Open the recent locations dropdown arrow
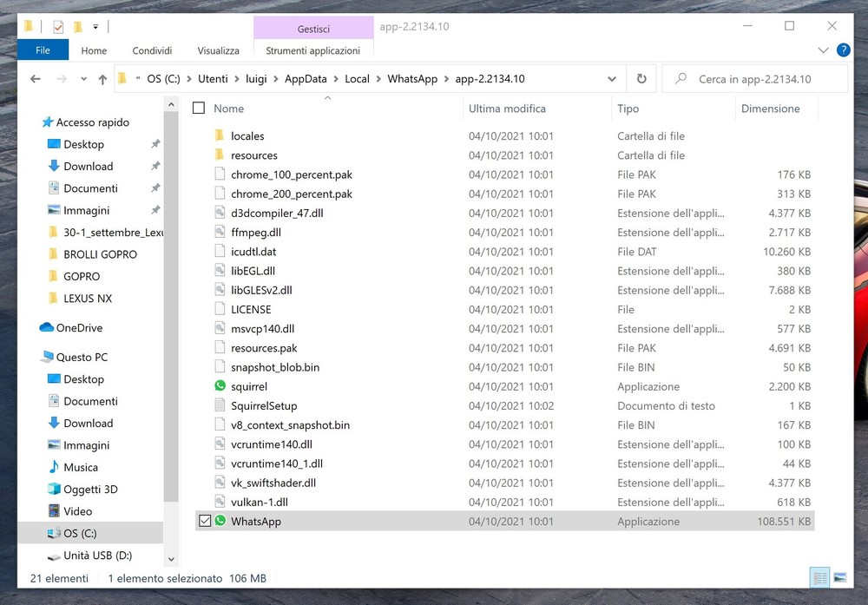Image resolution: width=868 pixels, height=605 pixels. (83, 79)
